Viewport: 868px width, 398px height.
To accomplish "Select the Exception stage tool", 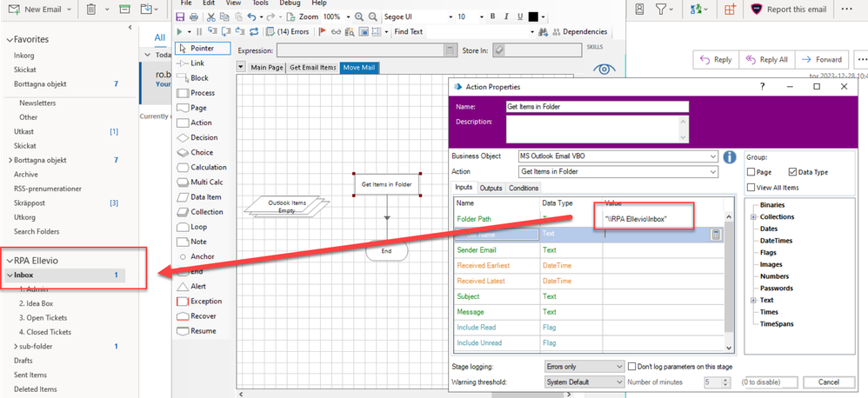I will coord(204,301).
